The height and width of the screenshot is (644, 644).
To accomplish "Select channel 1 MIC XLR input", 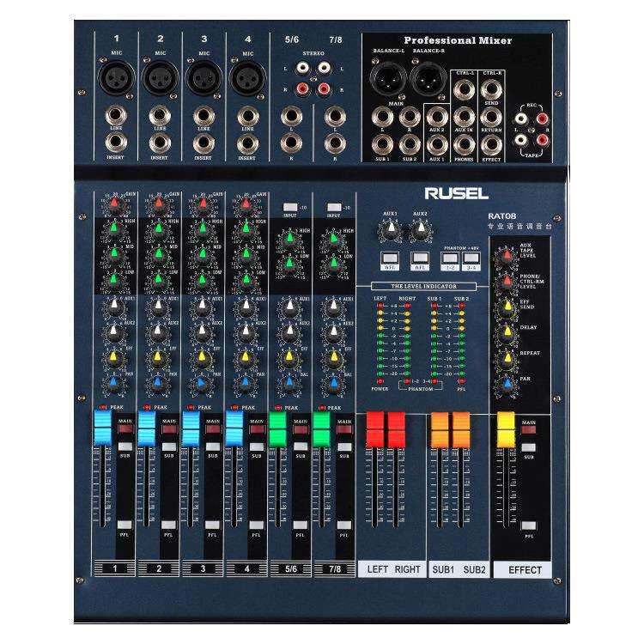I will [116, 76].
